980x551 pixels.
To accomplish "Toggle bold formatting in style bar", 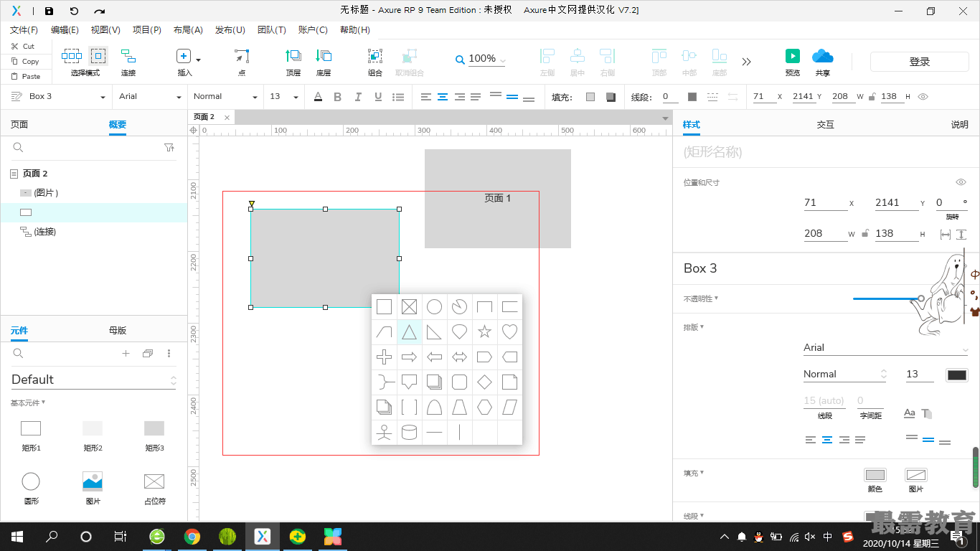I will tap(338, 97).
